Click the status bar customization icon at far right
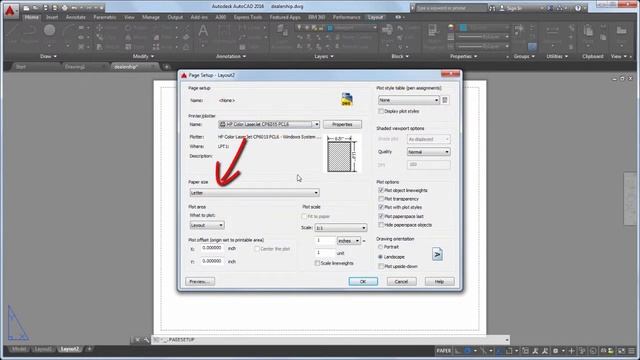Screen dimensions: 640x360 pyautogui.click(x=631, y=351)
